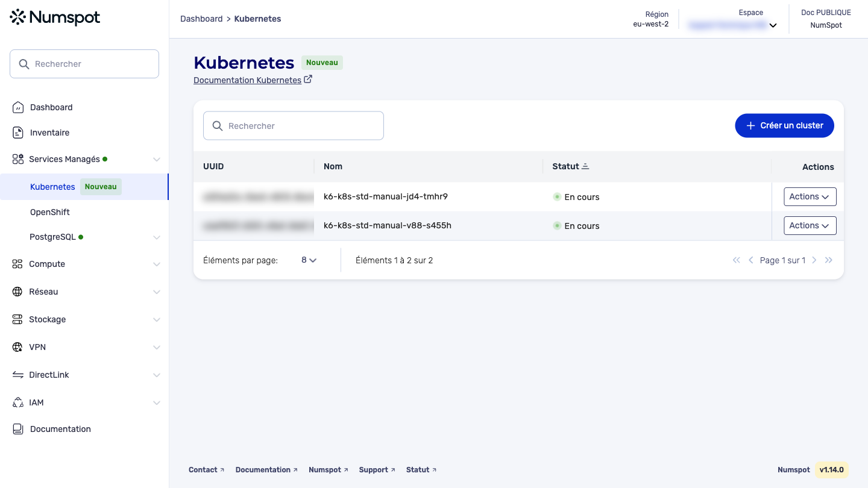The height and width of the screenshot is (488, 868).
Task: Click the Stockage storage icon
Action: [x=18, y=319]
